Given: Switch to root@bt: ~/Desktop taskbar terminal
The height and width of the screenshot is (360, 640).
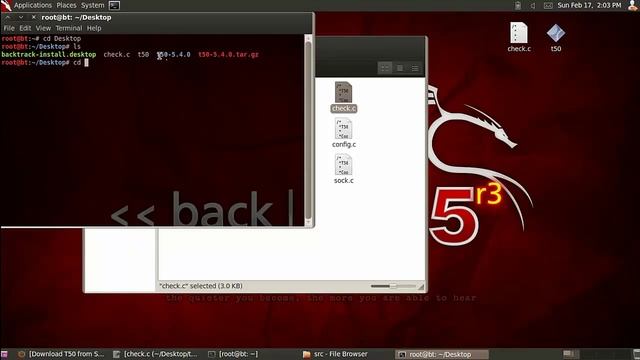Looking at the screenshot, I should point(441,354).
